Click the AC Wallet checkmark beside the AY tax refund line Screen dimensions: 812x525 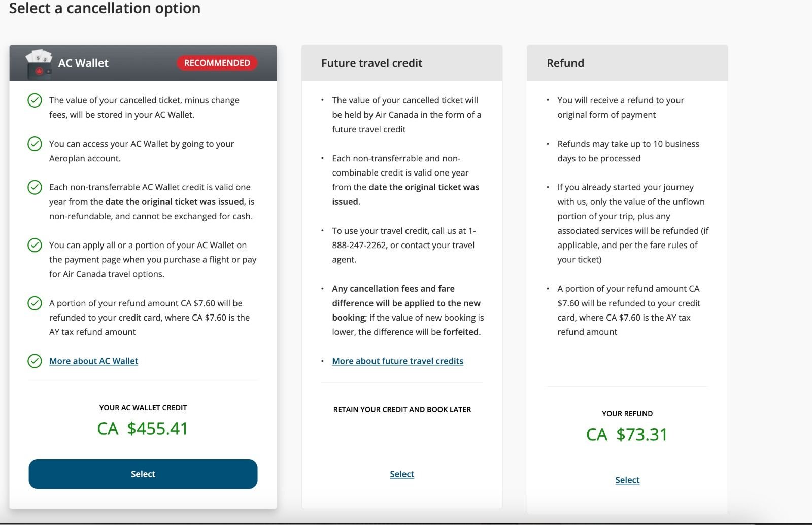[x=35, y=303]
